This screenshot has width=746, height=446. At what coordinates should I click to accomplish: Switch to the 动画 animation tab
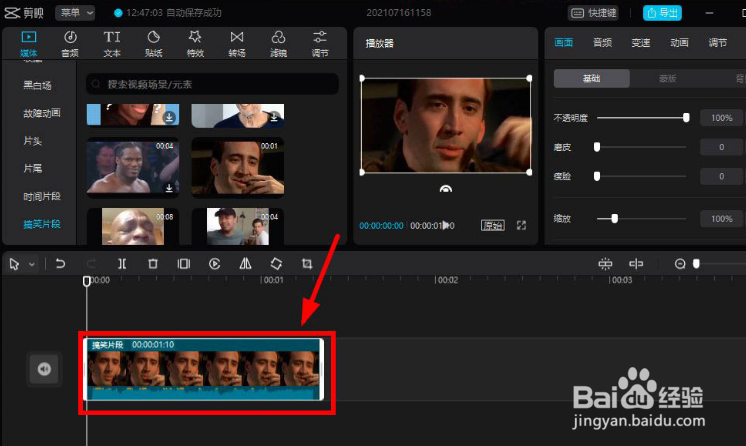tap(679, 42)
